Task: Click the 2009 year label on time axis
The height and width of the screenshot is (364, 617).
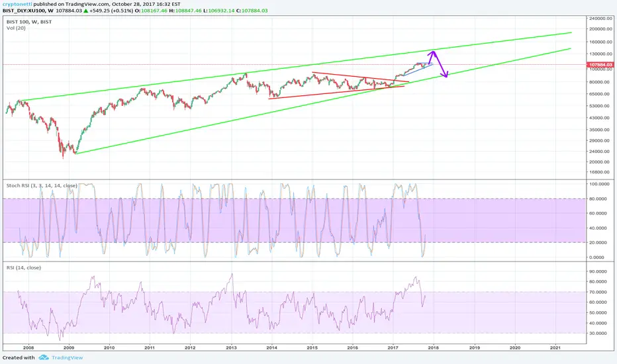Action: 69,347
